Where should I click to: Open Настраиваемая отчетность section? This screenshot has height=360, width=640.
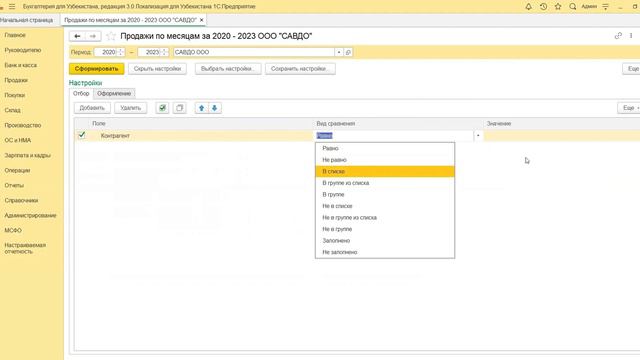[25, 248]
